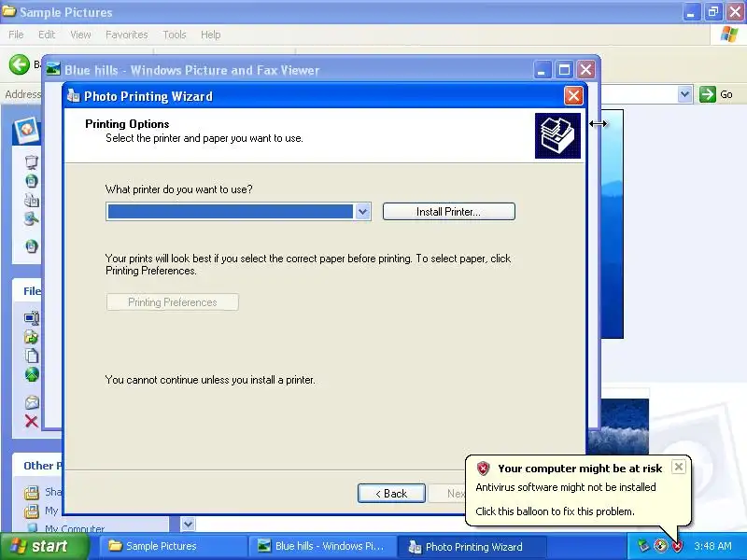Click the Move this file folder icon
747x560 pixels.
coord(32,337)
